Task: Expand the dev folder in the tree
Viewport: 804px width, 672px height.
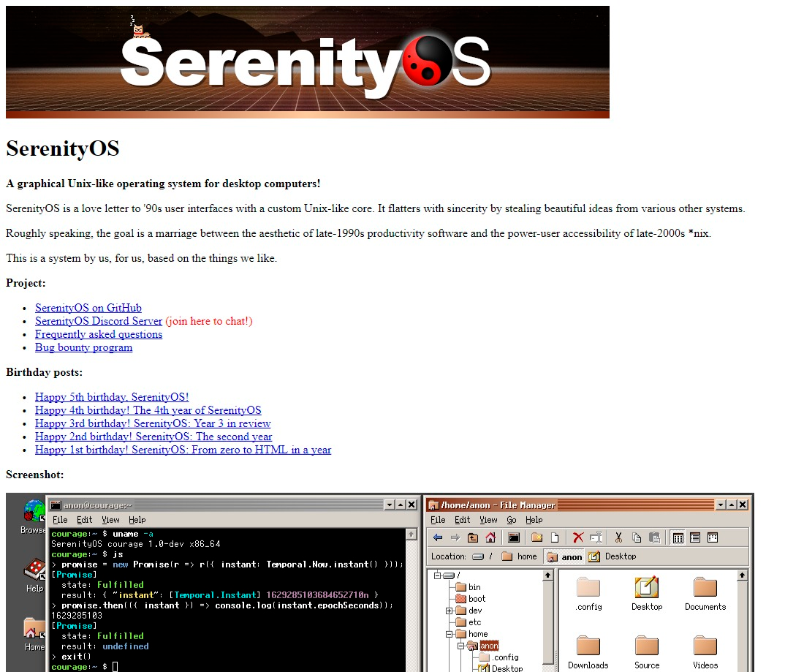Action: click(450, 611)
